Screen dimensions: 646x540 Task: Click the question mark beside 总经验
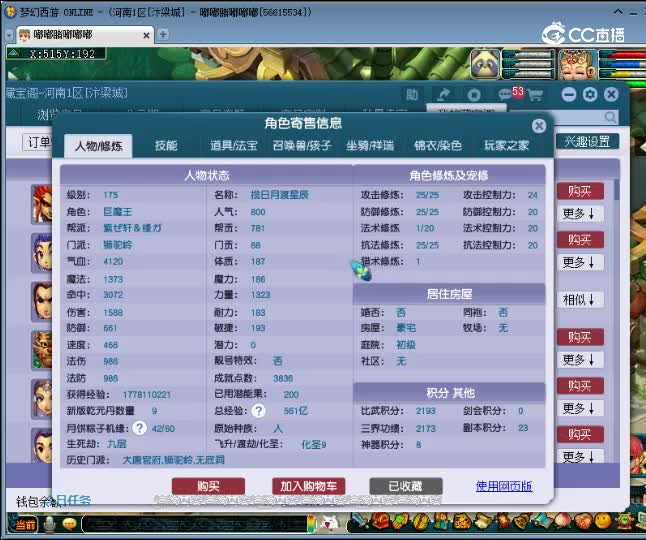(259, 411)
